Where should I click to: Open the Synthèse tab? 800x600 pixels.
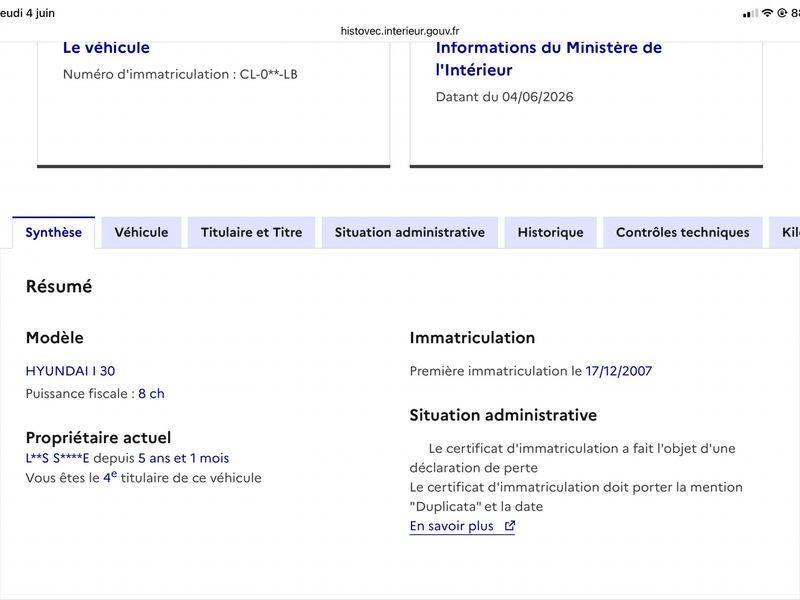click(54, 233)
